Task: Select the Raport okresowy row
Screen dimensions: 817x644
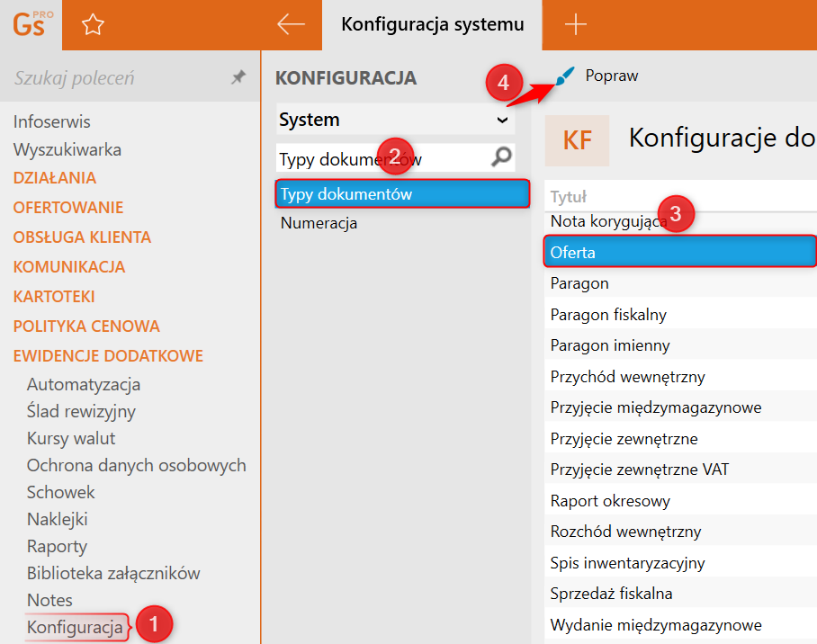Action: [x=680, y=501]
